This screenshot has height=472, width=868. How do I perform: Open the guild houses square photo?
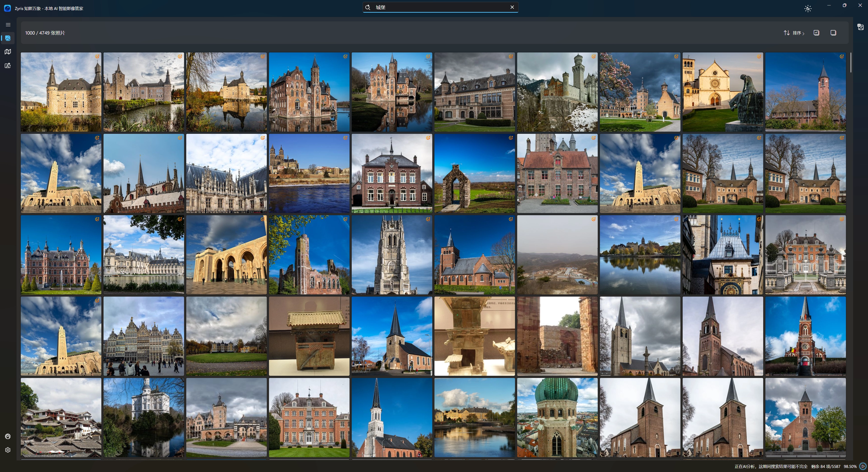[144, 336]
